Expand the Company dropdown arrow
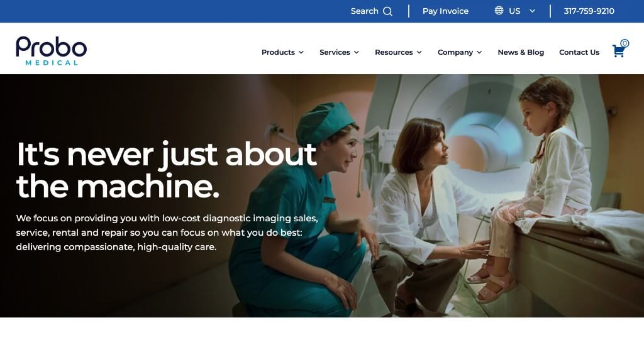The height and width of the screenshot is (347, 644). click(x=479, y=53)
